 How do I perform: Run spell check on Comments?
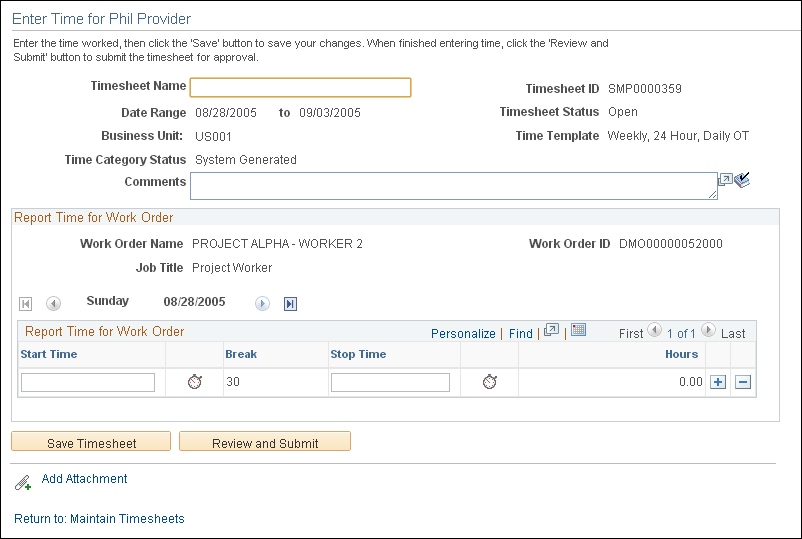pos(742,180)
